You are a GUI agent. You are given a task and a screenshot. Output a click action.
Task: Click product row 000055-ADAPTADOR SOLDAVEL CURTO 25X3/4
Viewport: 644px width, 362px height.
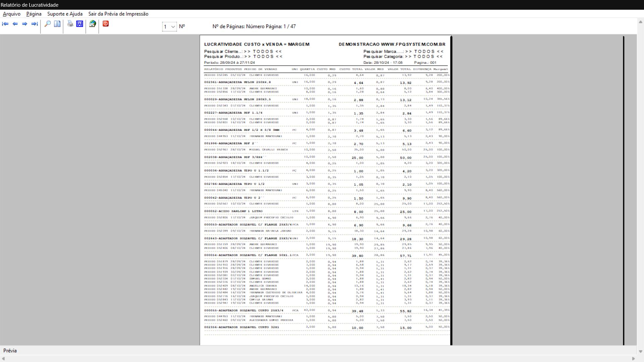(x=327, y=311)
